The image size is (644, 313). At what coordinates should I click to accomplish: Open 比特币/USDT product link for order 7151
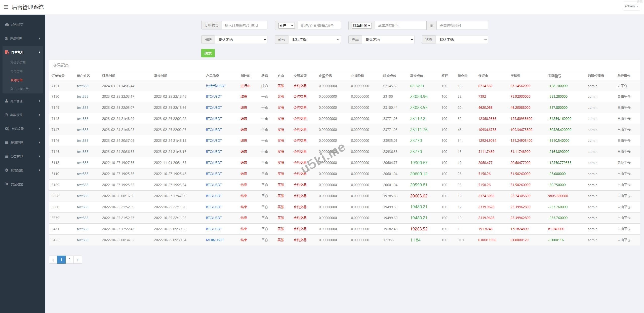(216, 86)
